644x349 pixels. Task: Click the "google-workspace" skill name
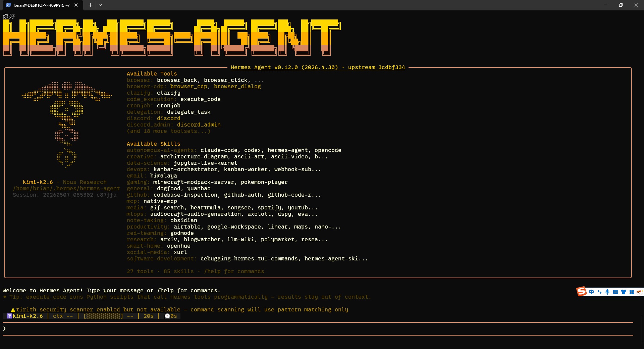click(x=234, y=227)
